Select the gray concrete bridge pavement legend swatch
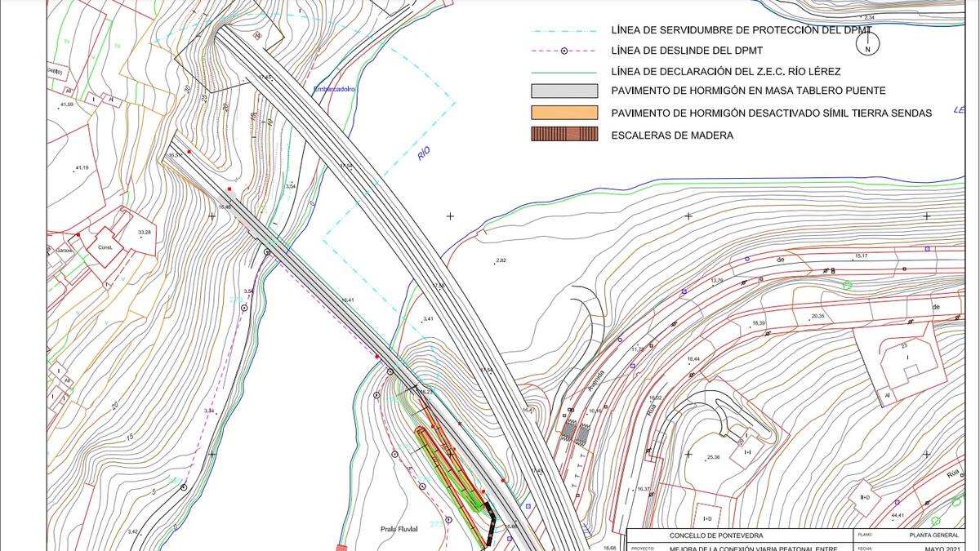This screenshot has height=551, width=980. [565, 91]
